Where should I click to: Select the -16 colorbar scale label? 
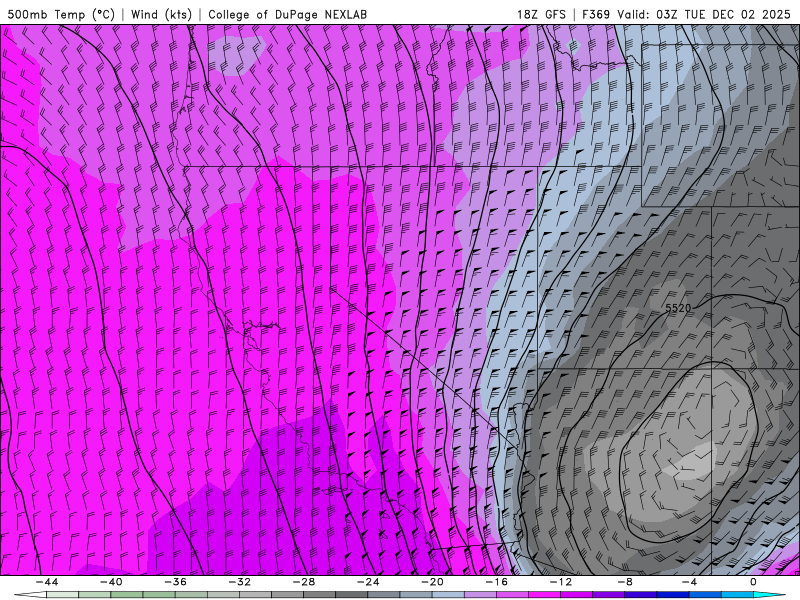pos(497,582)
